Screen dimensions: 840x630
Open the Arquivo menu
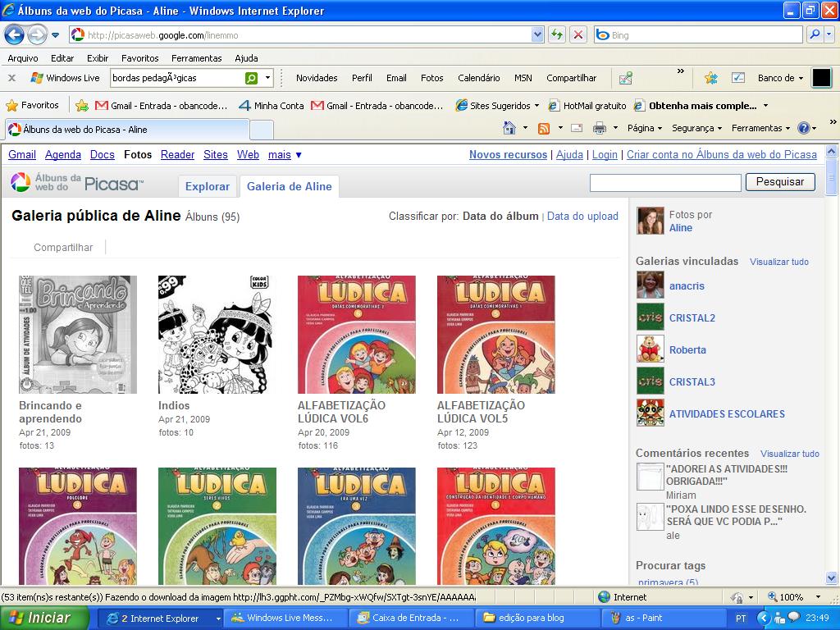(x=23, y=58)
